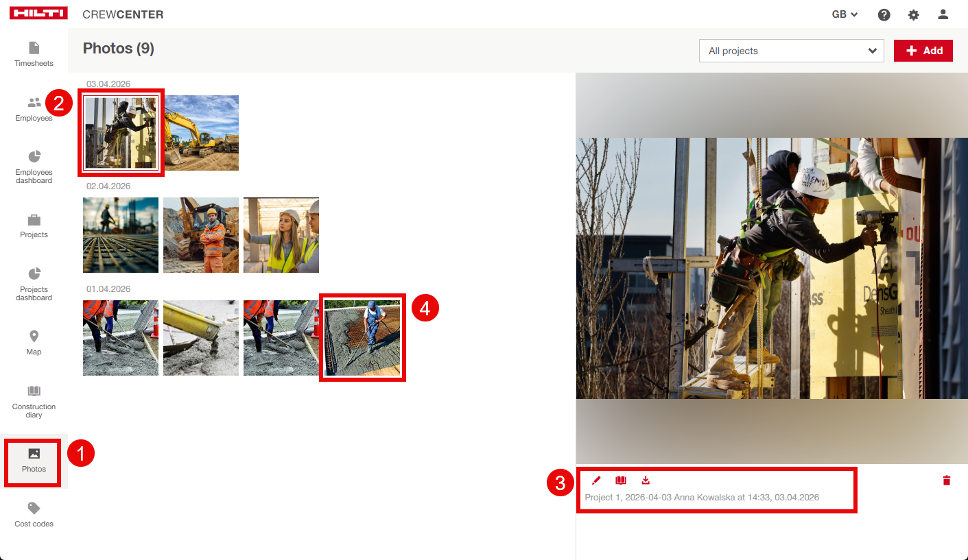
Task: Go to Timesheets in sidebar
Action: 34,54
